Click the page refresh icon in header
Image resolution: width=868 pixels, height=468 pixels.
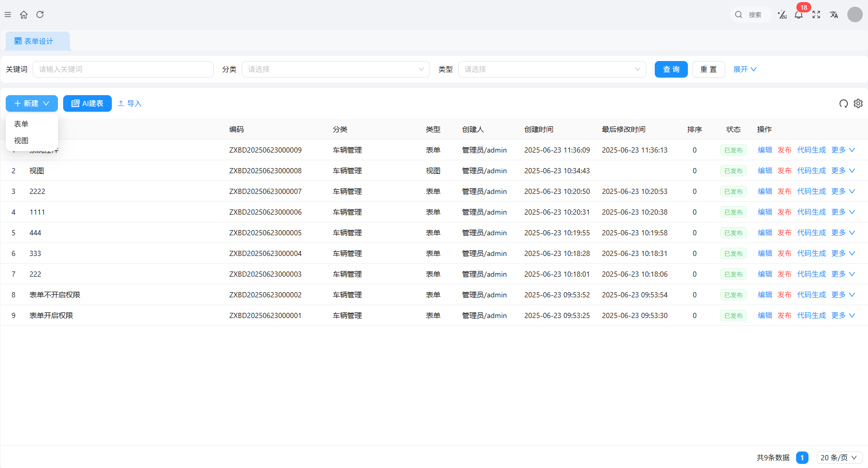[40, 14]
